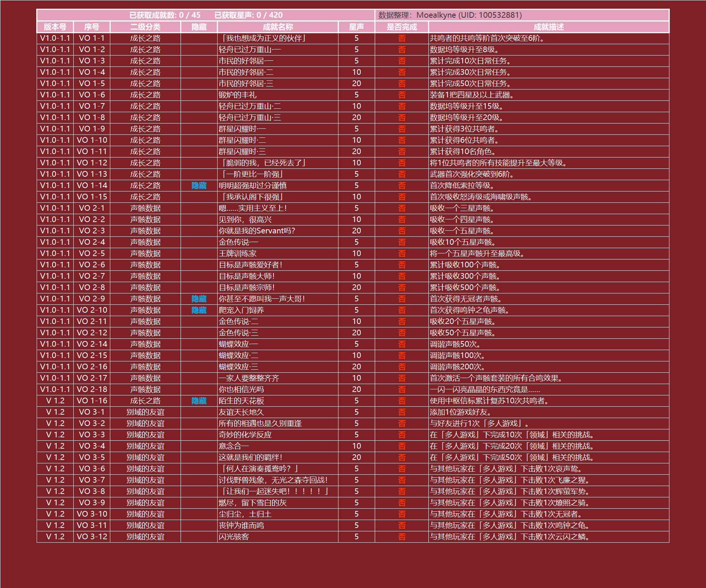Viewport: 706px width, 588px height.
Task: Click the 成就描述 column header
Action: (548, 27)
